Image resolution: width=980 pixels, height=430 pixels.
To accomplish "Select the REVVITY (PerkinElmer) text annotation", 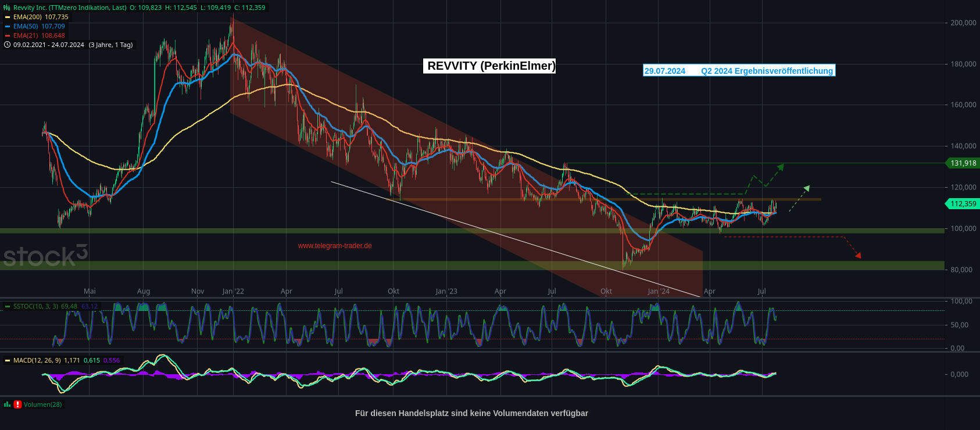I will pyautogui.click(x=491, y=66).
